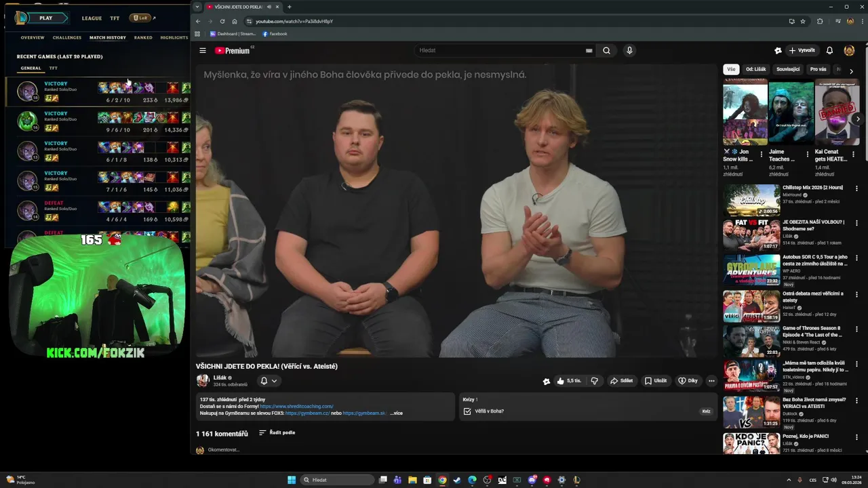
Task: Open the three-dot more actions under video
Action: pos(711,381)
